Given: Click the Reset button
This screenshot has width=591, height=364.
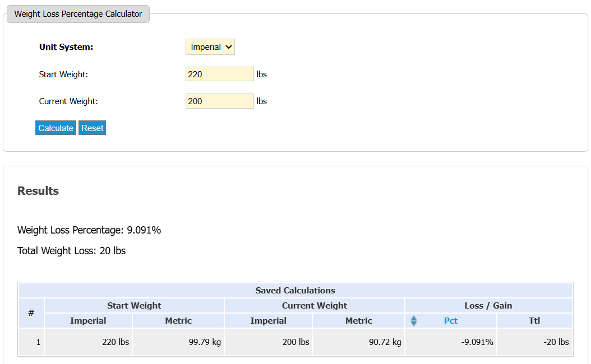Looking at the screenshot, I should (x=93, y=128).
